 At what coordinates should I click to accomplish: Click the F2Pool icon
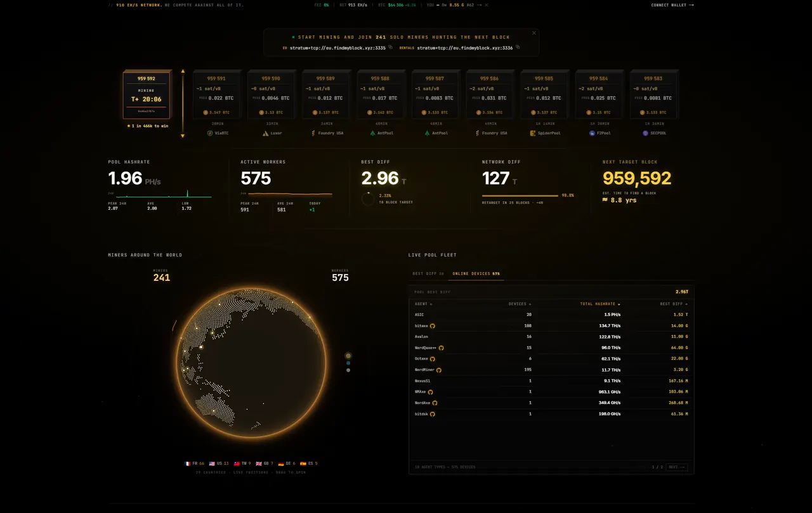592,133
